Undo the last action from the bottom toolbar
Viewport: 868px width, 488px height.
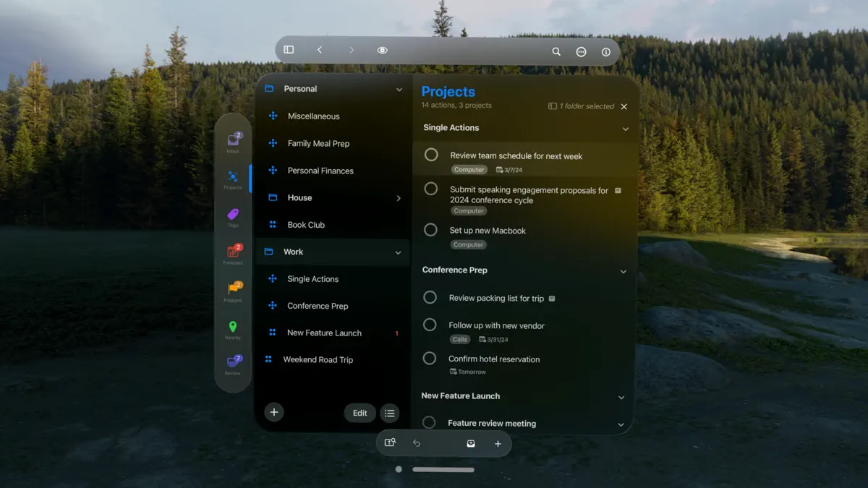coord(417,443)
